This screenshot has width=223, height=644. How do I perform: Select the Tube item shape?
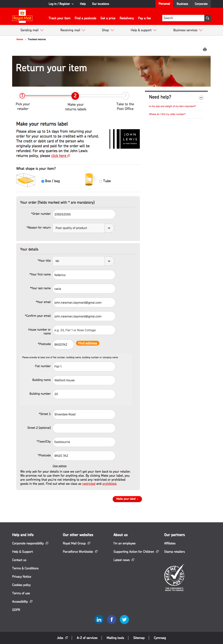(101, 181)
